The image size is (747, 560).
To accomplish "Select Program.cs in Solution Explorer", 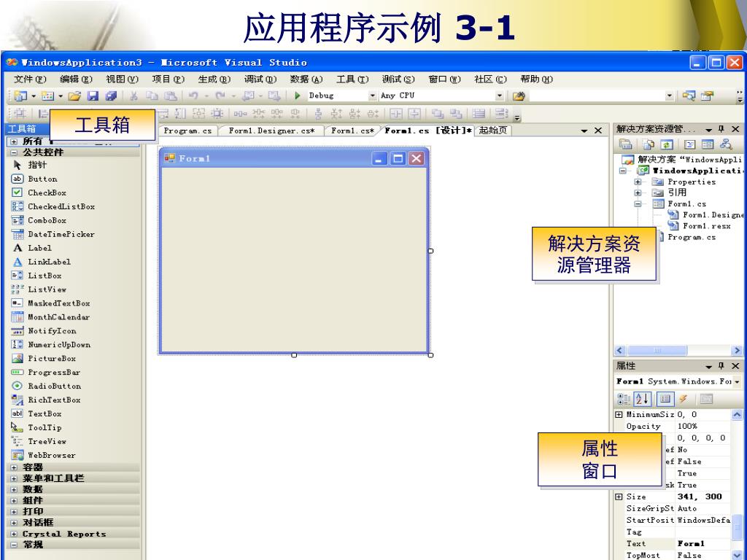I will pos(692,237).
